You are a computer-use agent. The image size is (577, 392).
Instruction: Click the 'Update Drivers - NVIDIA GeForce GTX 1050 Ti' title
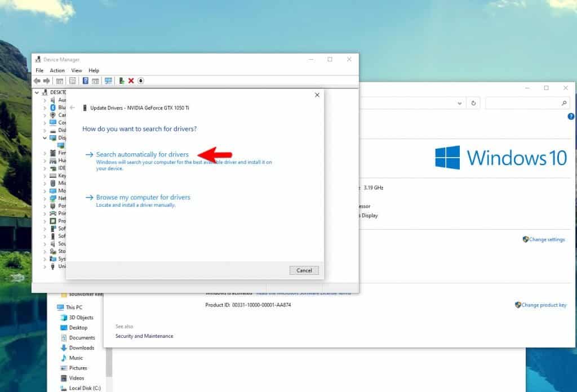(140, 108)
